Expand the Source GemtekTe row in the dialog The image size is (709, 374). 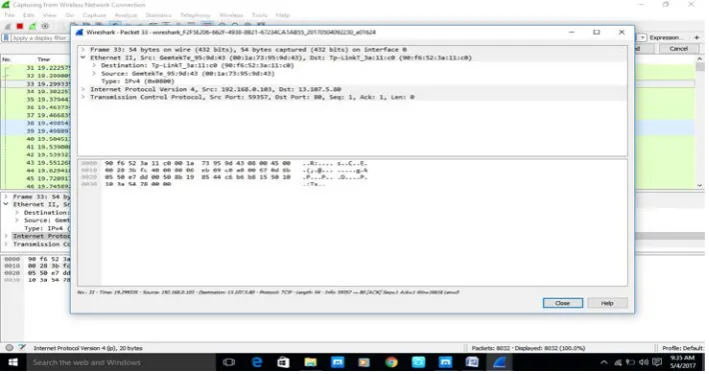pos(94,73)
